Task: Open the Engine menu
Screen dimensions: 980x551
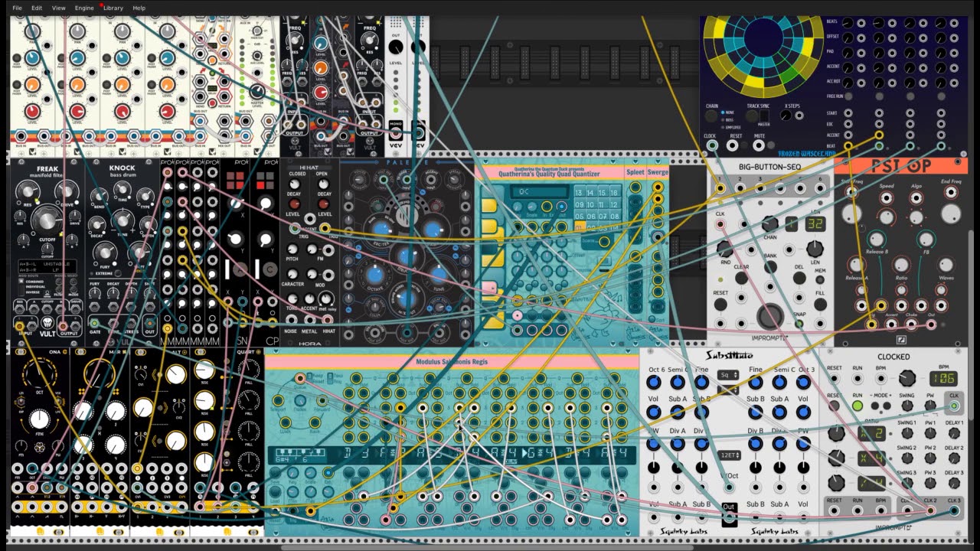Action: [x=84, y=8]
